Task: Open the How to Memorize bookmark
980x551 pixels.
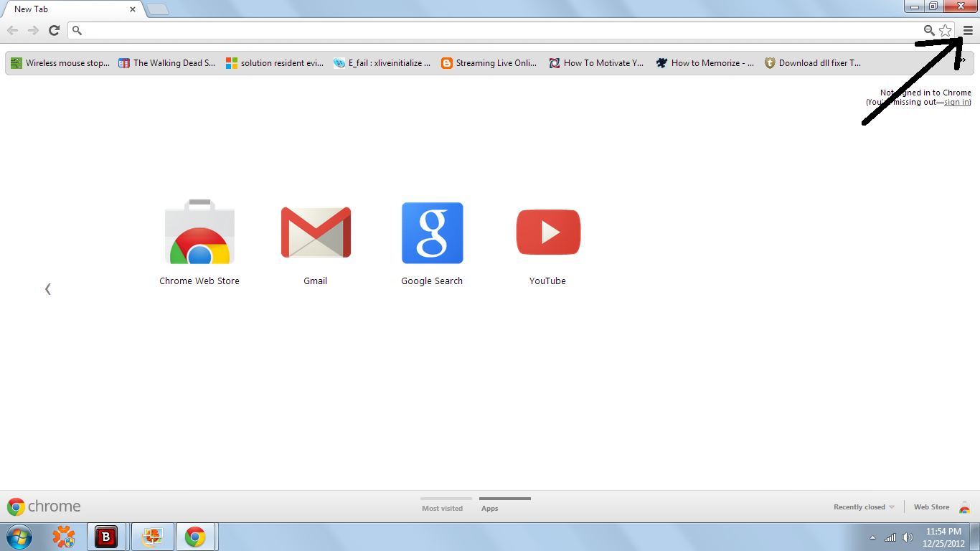Action: (705, 63)
